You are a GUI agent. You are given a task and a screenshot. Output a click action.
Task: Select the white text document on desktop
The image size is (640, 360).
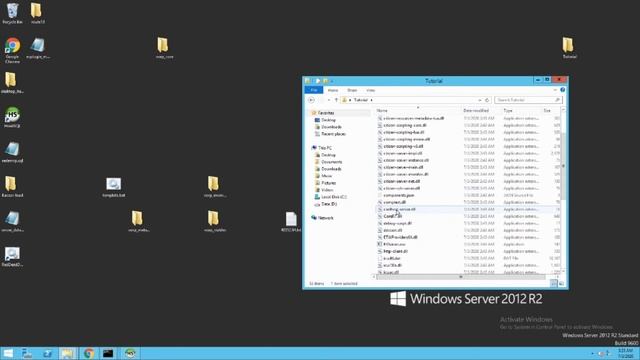click(291, 222)
